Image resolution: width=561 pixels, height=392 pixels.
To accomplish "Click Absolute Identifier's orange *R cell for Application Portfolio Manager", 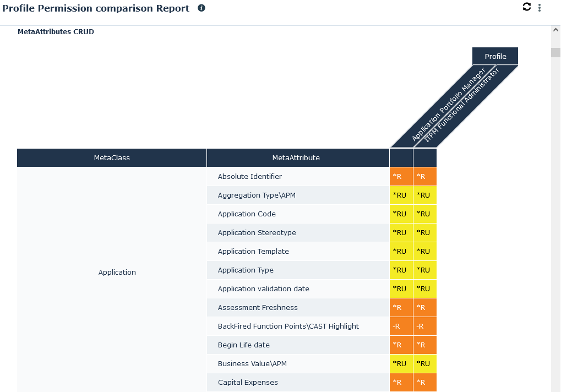I will (401, 176).
